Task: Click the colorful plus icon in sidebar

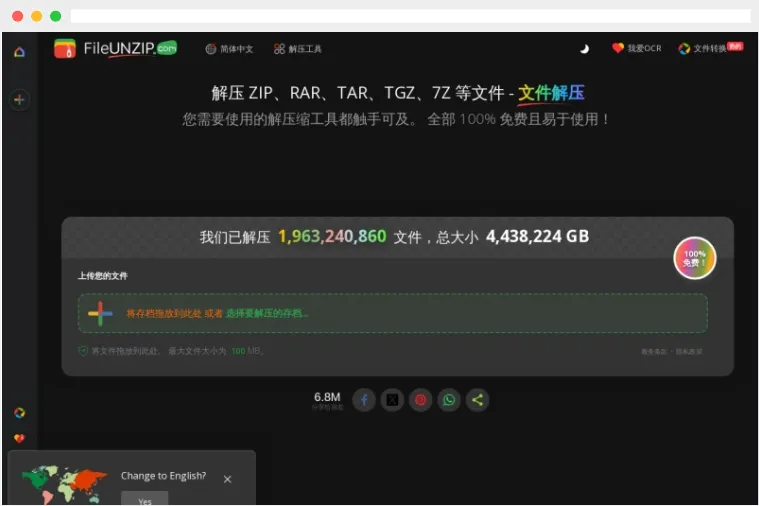Action: (x=19, y=100)
